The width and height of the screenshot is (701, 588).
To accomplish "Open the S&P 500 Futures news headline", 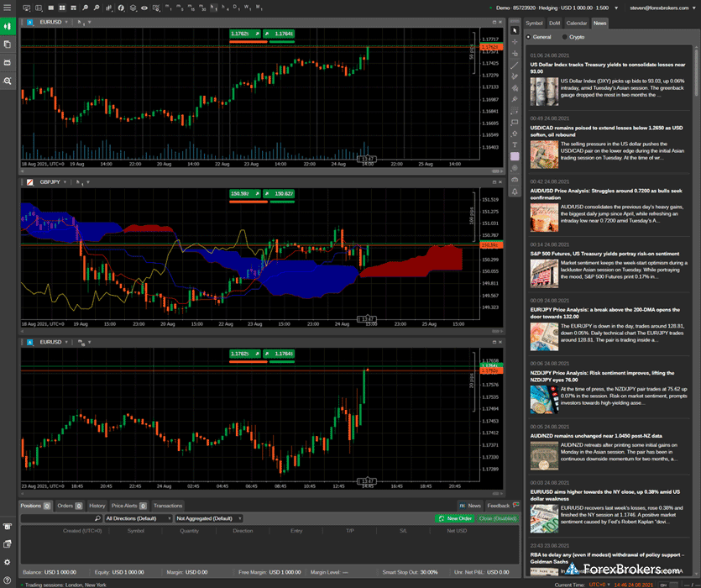I will (604, 254).
